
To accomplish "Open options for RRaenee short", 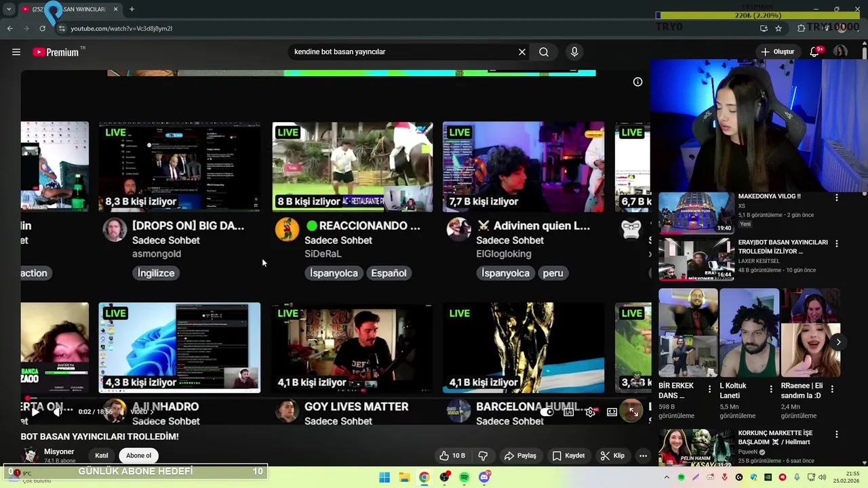I will click(x=832, y=389).
